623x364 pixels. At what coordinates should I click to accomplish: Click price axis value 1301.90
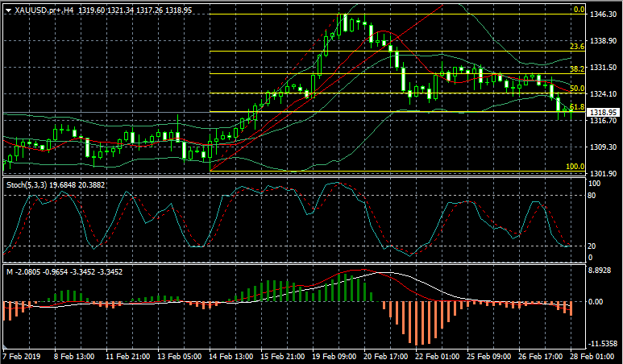point(603,173)
